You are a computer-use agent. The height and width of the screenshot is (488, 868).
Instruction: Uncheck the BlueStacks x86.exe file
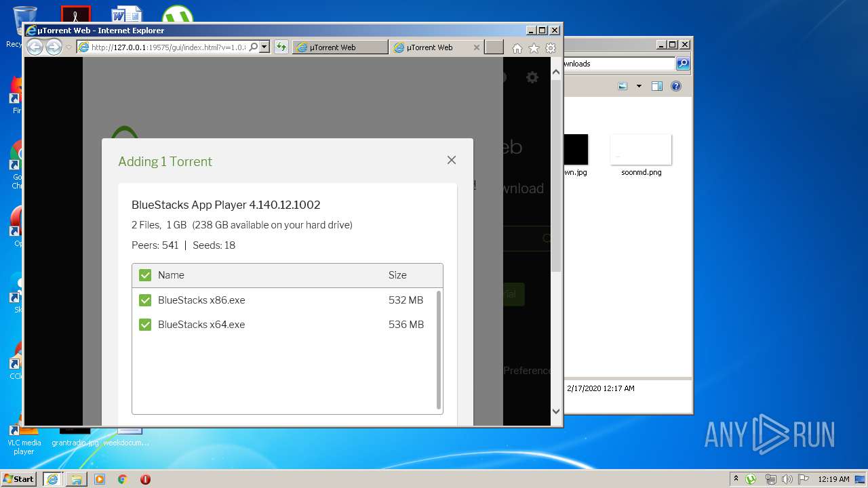coord(145,300)
